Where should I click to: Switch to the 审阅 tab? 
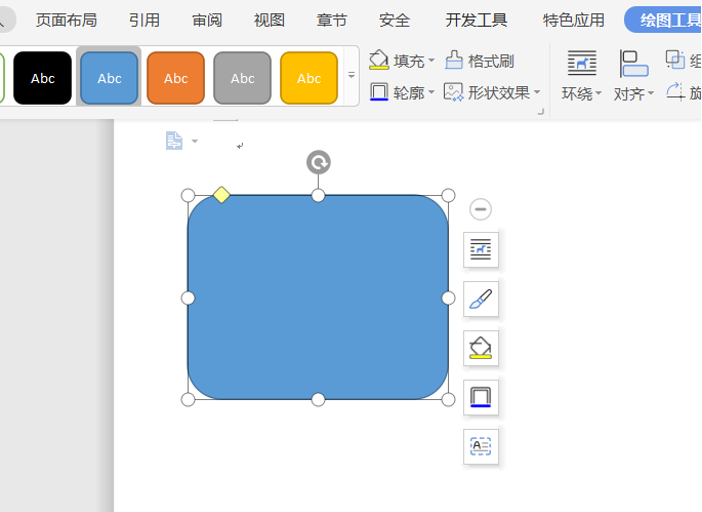[207, 20]
